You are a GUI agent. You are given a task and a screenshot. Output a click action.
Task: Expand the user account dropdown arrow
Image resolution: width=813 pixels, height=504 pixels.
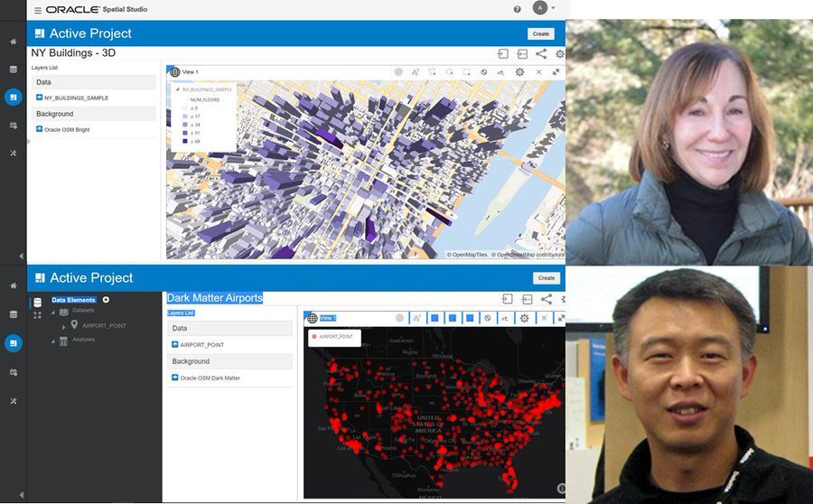(553, 8)
